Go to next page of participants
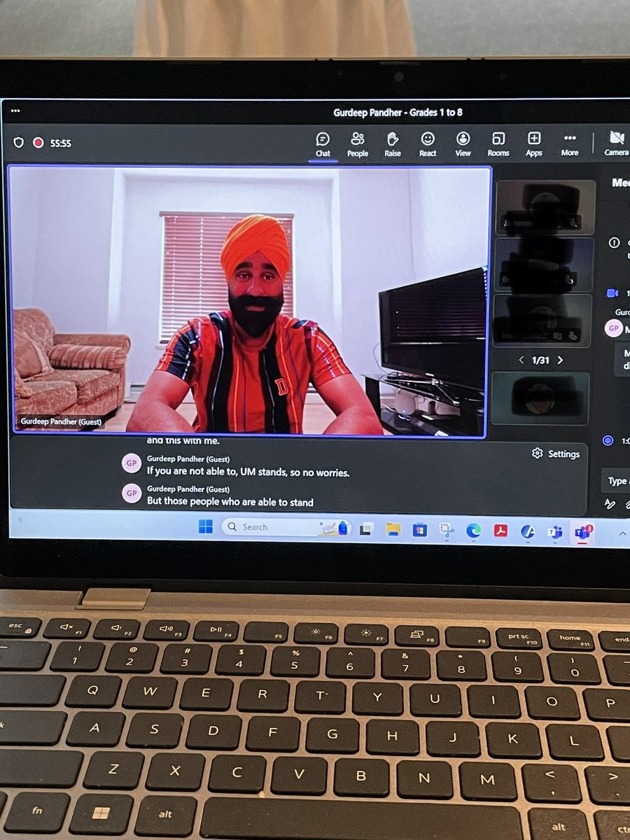Image resolution: width=630 pixels, height=840 pixels. coord(559,360)
